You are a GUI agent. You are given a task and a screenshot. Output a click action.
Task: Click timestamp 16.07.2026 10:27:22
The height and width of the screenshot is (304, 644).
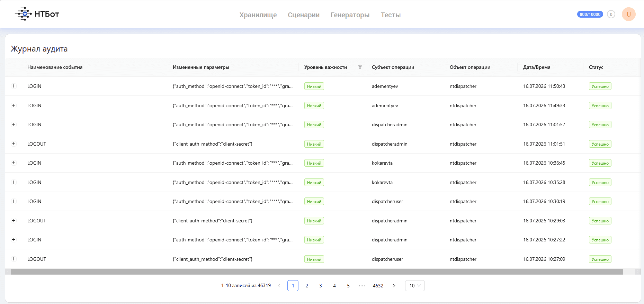(x=544, y=240)
